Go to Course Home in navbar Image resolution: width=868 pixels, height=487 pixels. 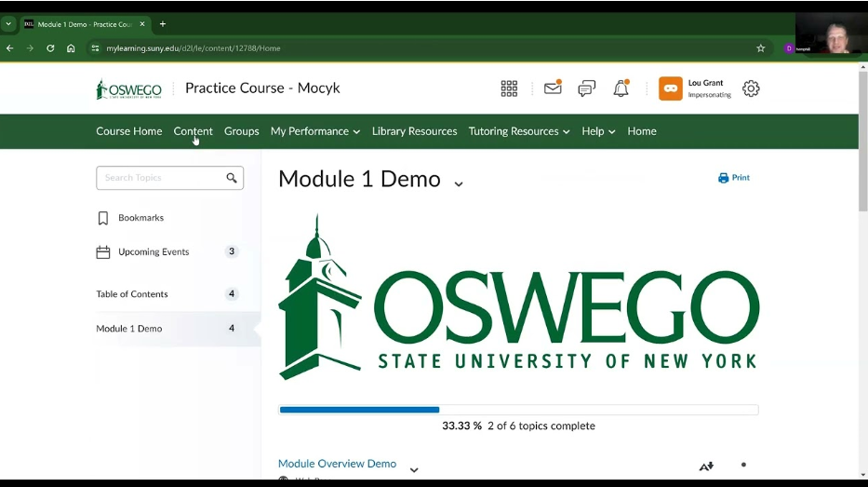(x=129, y=131)
